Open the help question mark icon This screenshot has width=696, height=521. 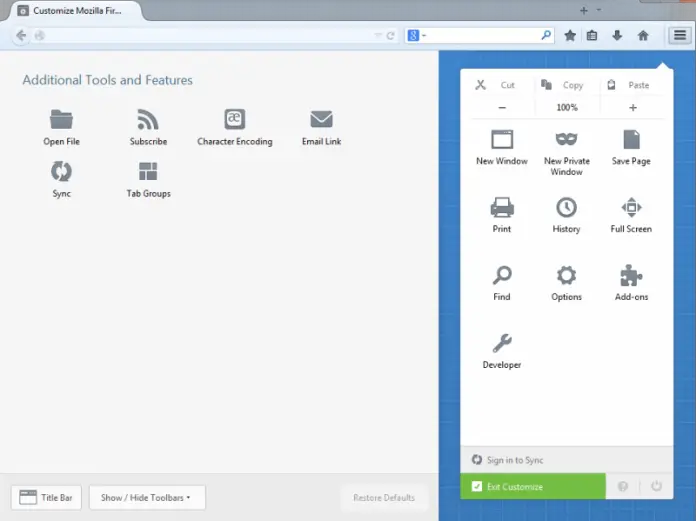coord(623,486)
